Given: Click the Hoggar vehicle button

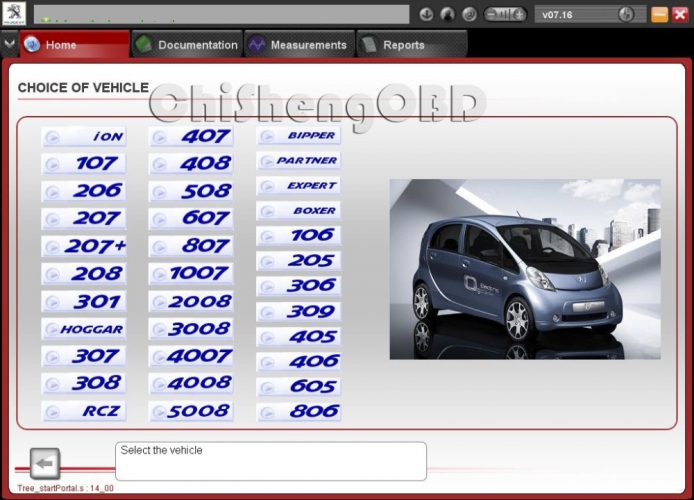Looking at the screenshot, I should tap(84, 328).
